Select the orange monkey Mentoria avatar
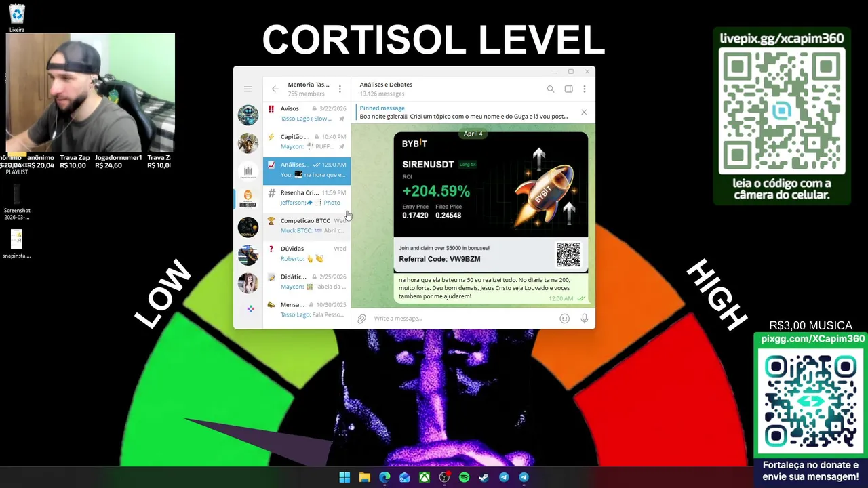The width and height of the screenshot is (868, 488). 248,199
